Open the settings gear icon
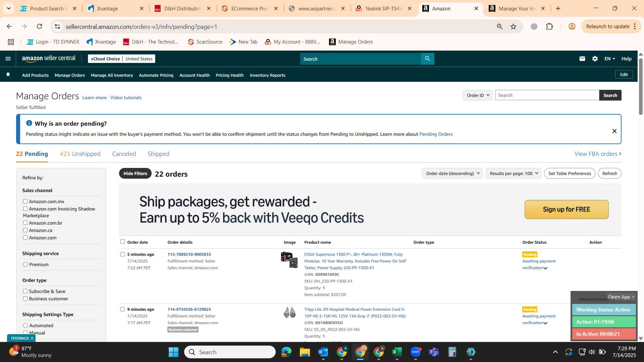Screen dimensions: 644x362 [595, 59]
